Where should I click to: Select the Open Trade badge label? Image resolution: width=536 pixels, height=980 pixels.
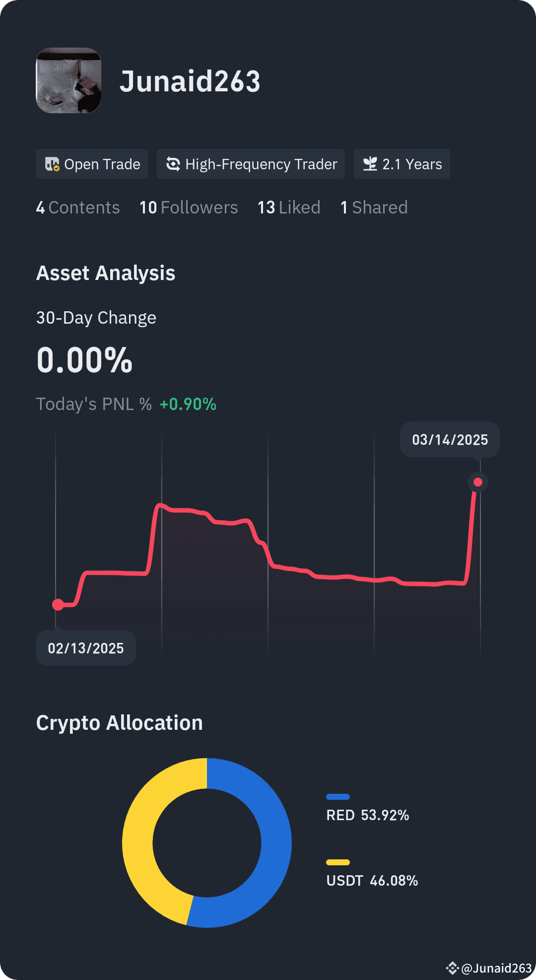[x=102, y=164]
